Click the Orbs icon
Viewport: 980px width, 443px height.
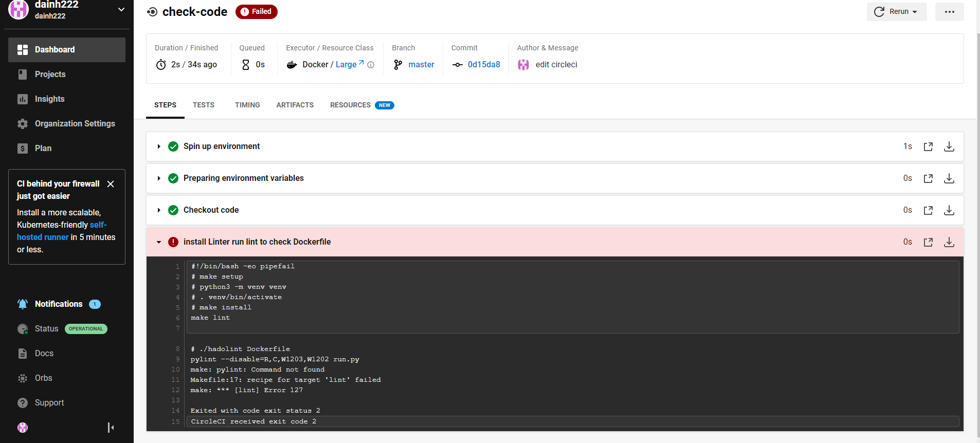23,378
